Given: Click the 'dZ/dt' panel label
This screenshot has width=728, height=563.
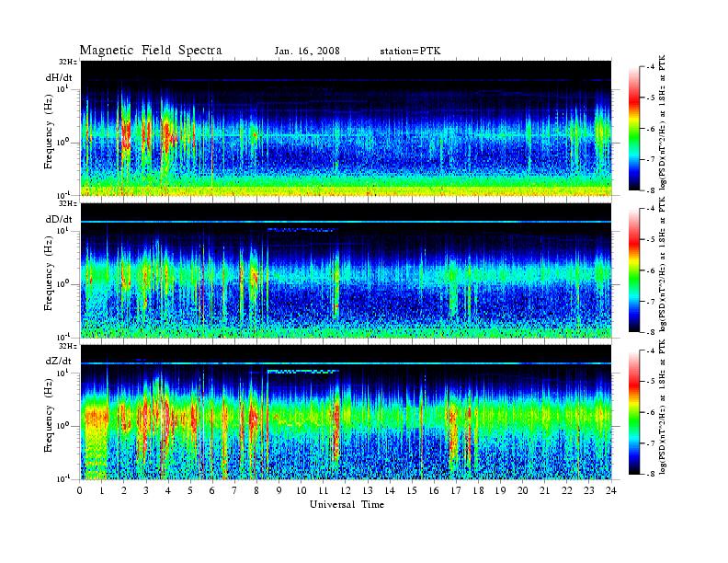Looking at the screenshot, I should pos(59,361).
